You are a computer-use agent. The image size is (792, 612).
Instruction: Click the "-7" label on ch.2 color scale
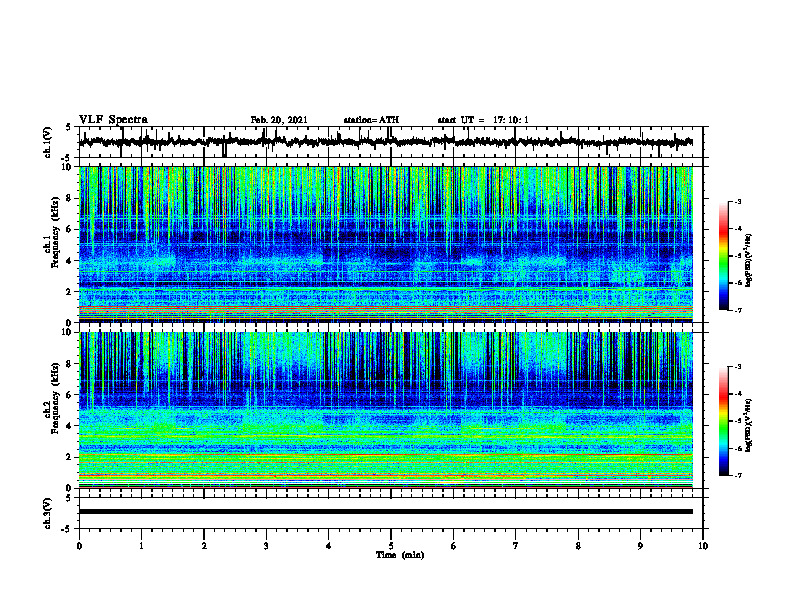point(738,475)
